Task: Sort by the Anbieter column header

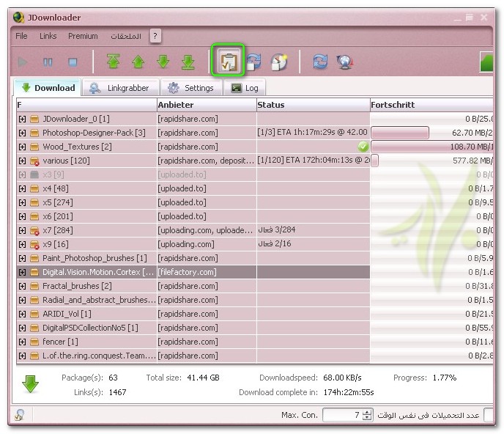Action: (207, 105)
